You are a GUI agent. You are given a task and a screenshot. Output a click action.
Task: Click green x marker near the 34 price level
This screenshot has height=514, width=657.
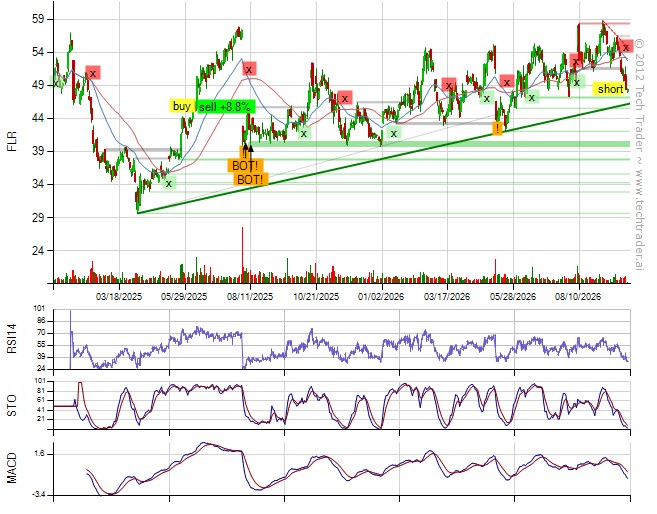pos(168,183)
